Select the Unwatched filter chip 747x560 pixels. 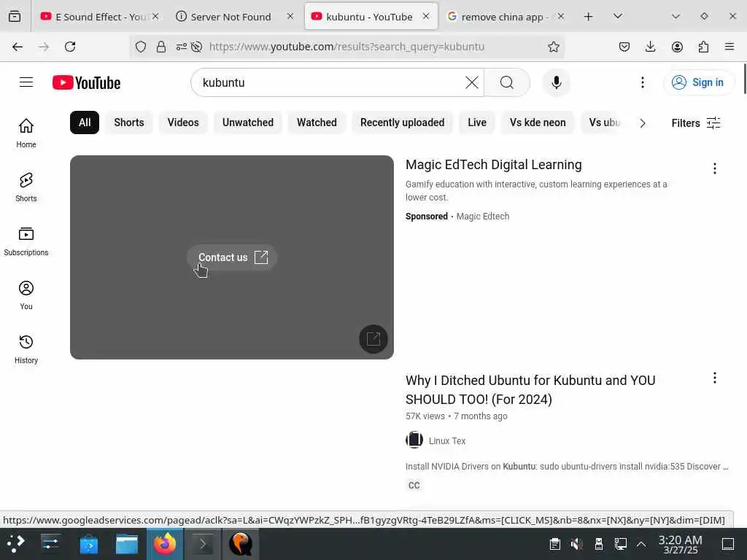point(248,122)
